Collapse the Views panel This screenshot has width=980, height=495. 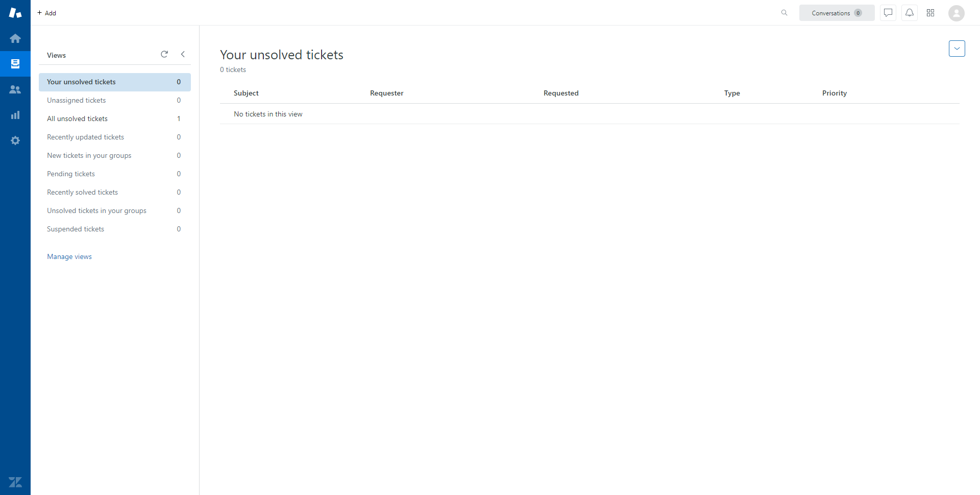point(183,54)
